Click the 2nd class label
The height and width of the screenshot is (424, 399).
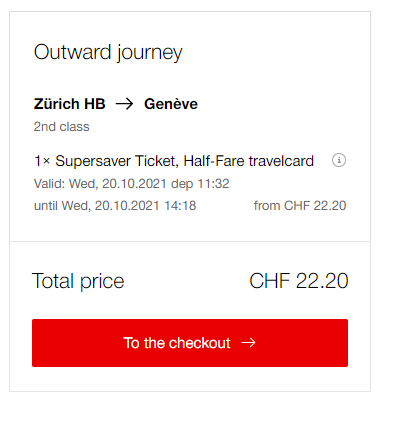pyautogui.click(x=62, y=127)
